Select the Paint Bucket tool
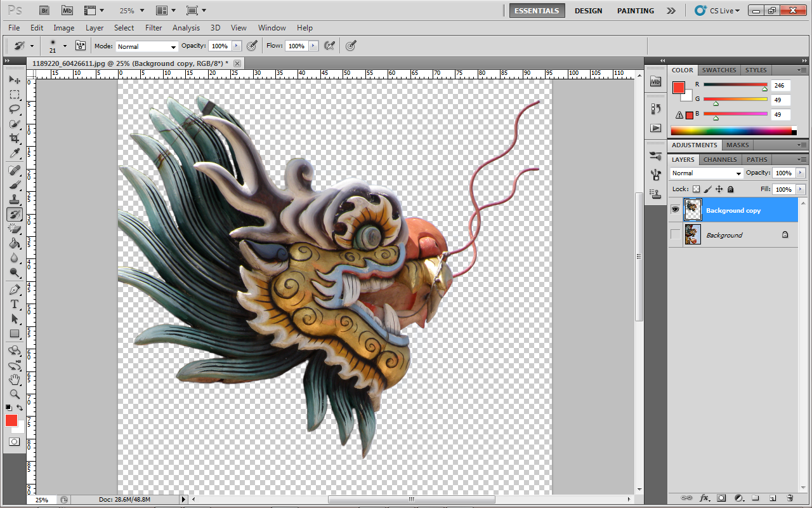 point(15,243)
